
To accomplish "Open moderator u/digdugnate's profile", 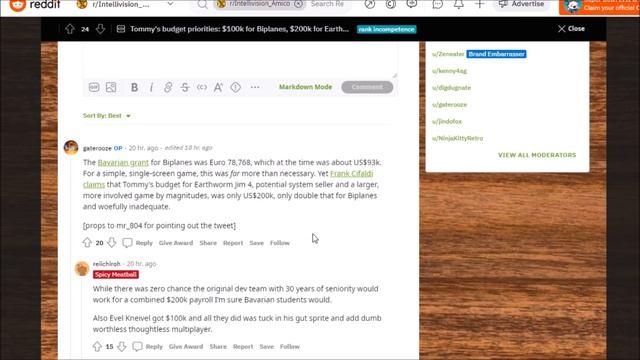I will [x=451, y=88].
